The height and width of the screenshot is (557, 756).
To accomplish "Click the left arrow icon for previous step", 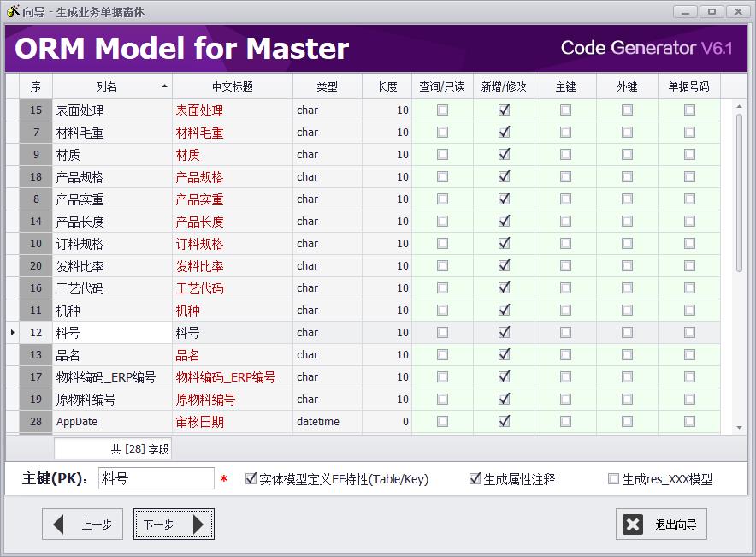I will pyautogui.click(x=59, y=524).
